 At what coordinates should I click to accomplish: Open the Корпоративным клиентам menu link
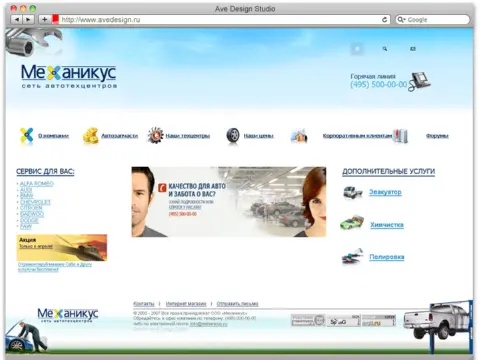click(357, 136)
